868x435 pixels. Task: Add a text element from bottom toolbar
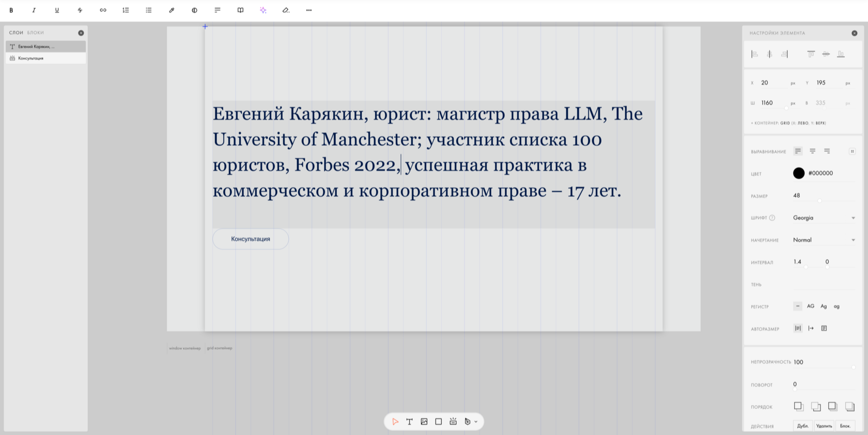point(410,422)
